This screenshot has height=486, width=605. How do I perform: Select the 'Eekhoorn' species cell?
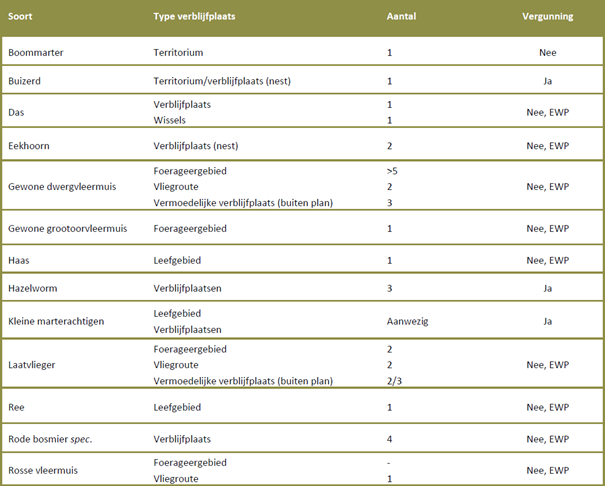(29, 146)
